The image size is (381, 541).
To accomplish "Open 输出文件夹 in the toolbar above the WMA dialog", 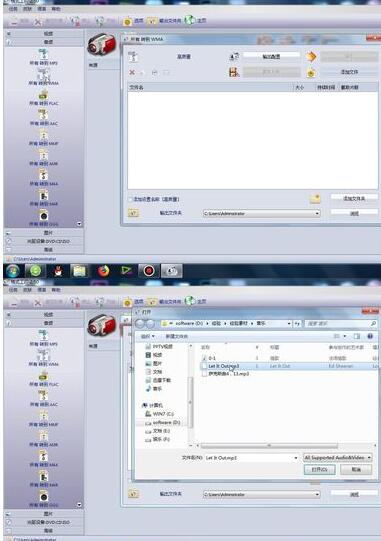I will click(x=164, y=21).
